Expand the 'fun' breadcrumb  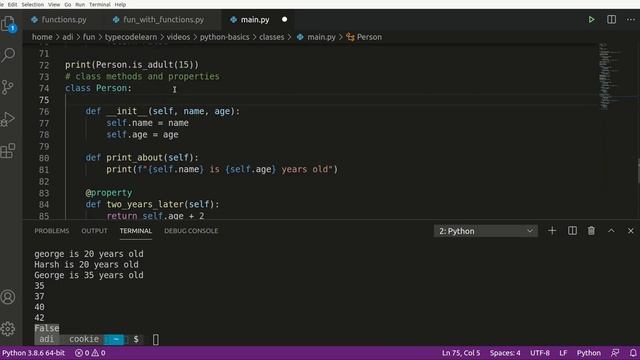89,37
